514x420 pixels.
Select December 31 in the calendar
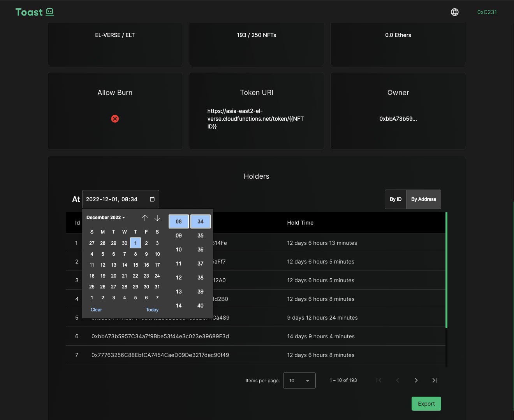pos(157,286)
